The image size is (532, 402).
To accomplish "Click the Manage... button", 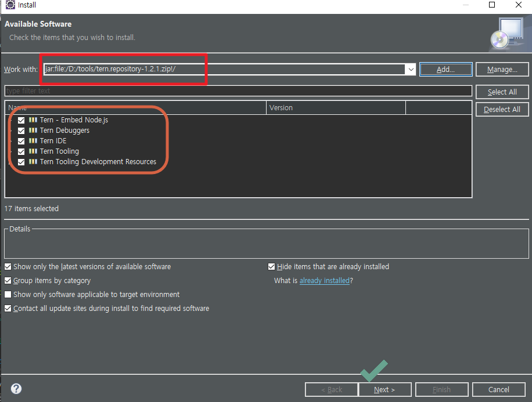I will (502, 70).
